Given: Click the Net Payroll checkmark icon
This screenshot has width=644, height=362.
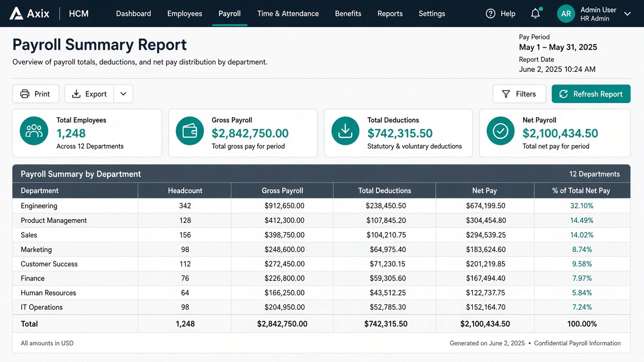Looking at the screenshot, I should [501, 131].
